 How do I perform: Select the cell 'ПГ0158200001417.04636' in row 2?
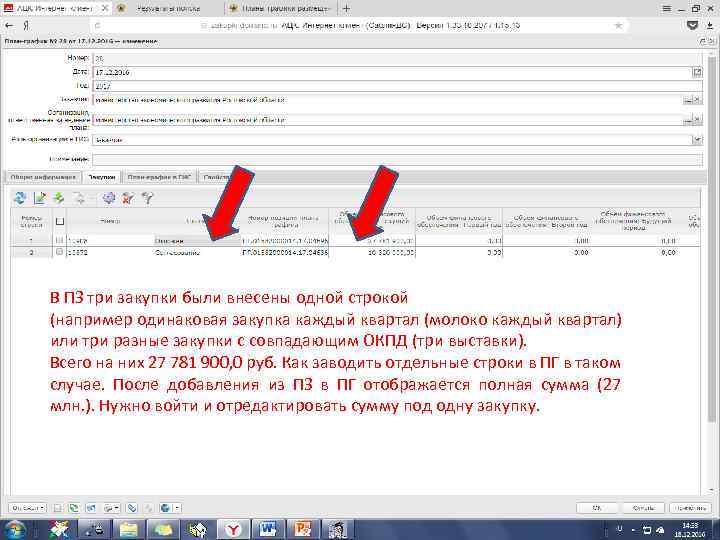[285, 253]
